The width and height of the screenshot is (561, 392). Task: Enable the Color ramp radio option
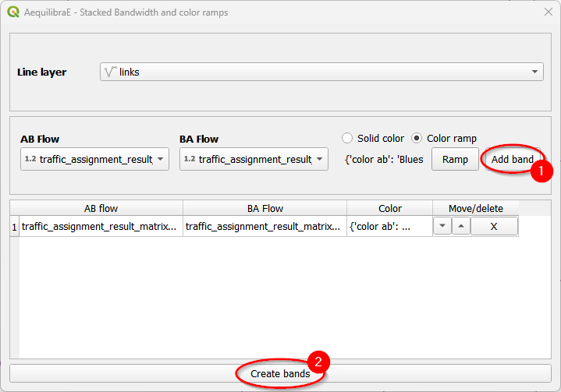(x=417, y=138)
